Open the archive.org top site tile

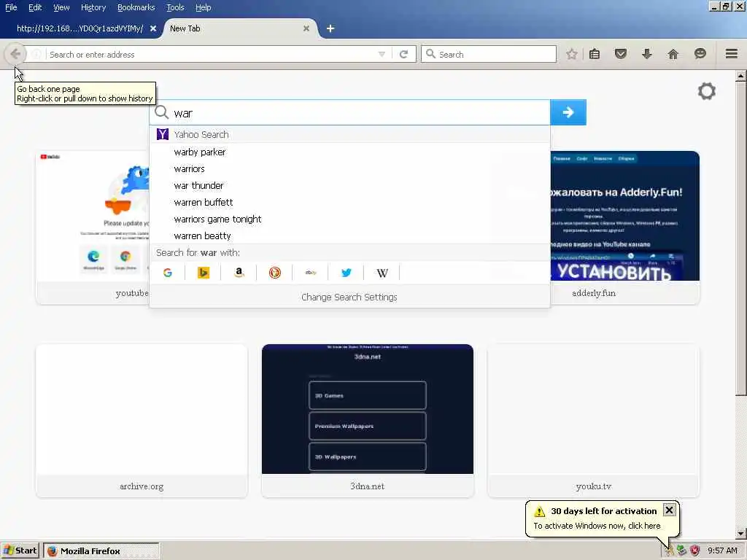point(142,421)
